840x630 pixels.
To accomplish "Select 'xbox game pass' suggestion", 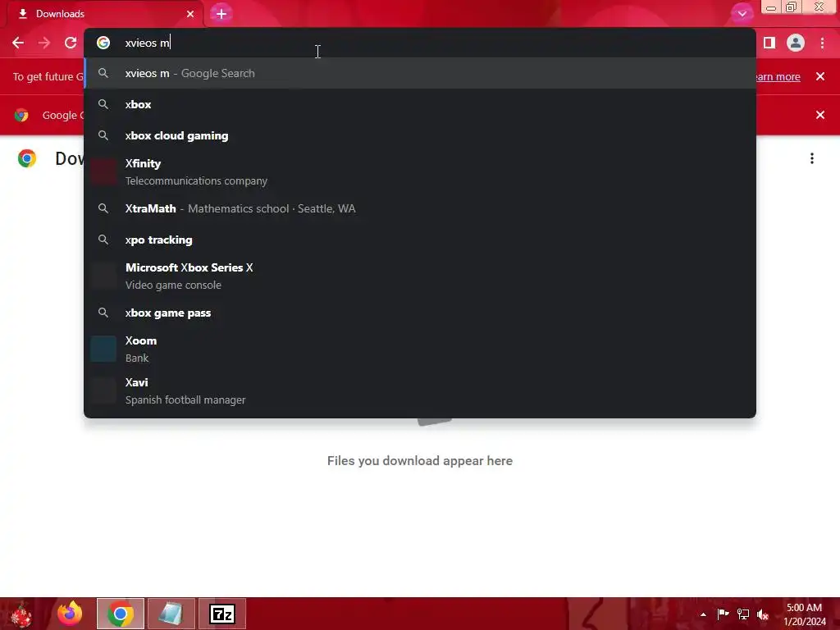I will (420, 313).
